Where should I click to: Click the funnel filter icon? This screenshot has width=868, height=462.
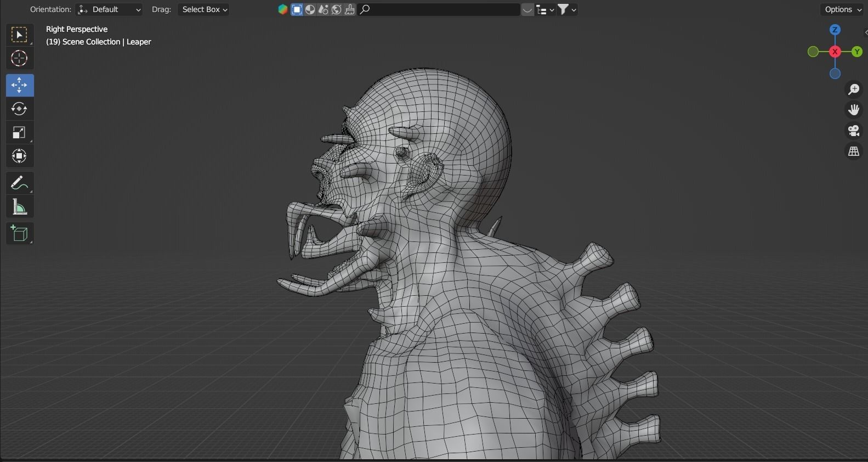point(563,9)
